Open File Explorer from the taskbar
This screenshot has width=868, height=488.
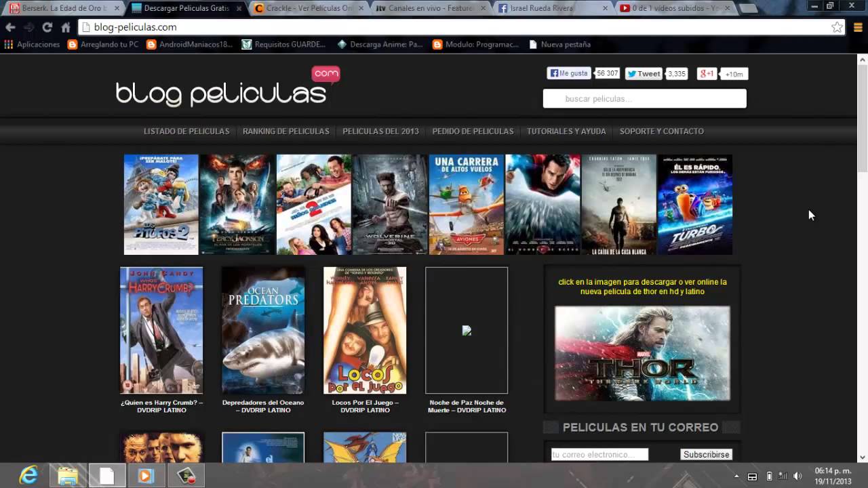point(68,476)
